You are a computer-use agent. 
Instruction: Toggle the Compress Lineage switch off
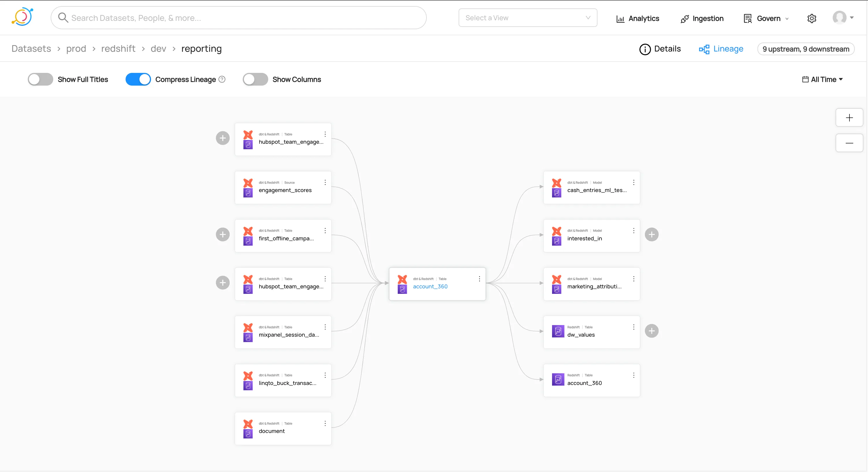point(138,79)
